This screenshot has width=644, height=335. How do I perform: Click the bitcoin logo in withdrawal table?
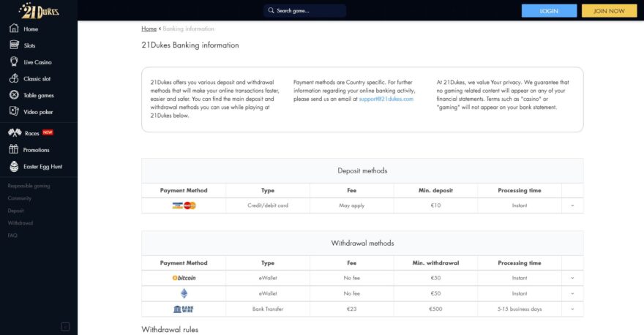point(184,278)
